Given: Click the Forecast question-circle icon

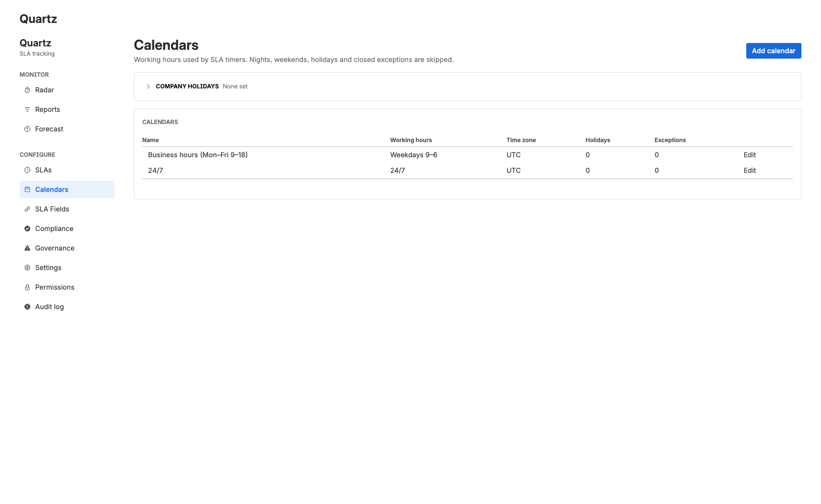Looking at the screenshot, I should click(x=27, y=129).
